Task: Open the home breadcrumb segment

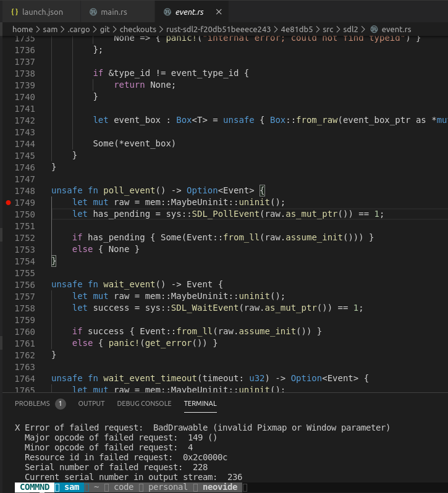Action: pos(23,29)
